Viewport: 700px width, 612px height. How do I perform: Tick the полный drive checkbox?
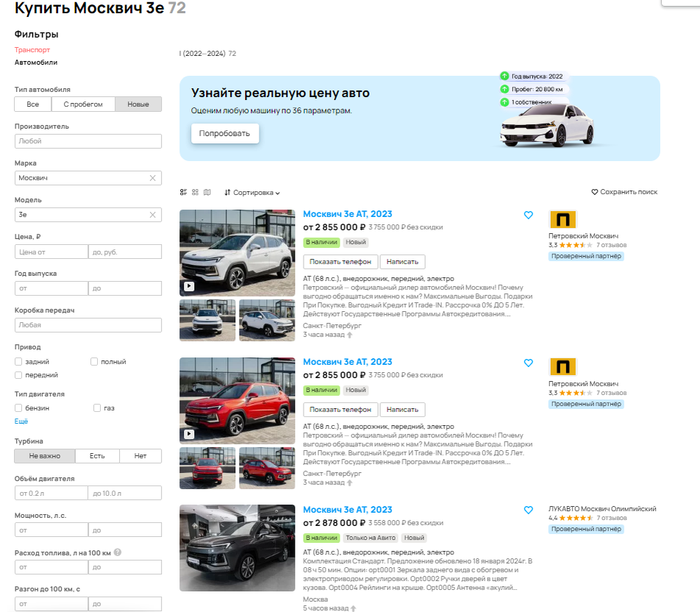[x=94, y=361]
